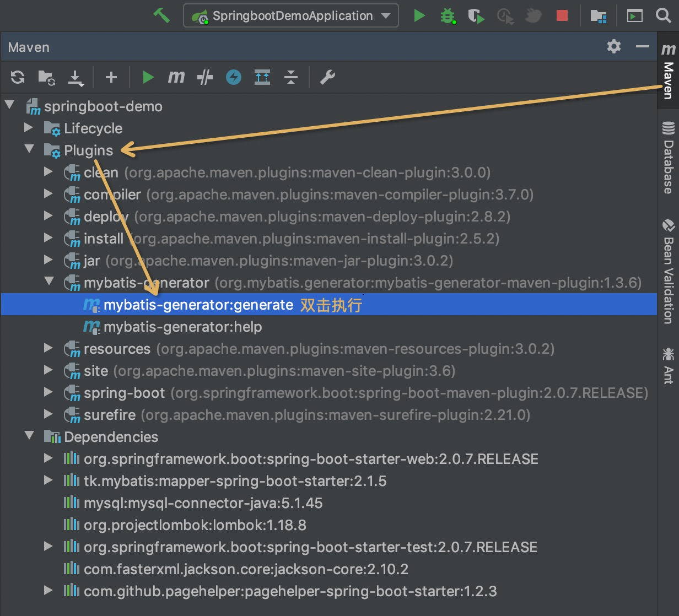Stop the running application red square

point(562,15)
